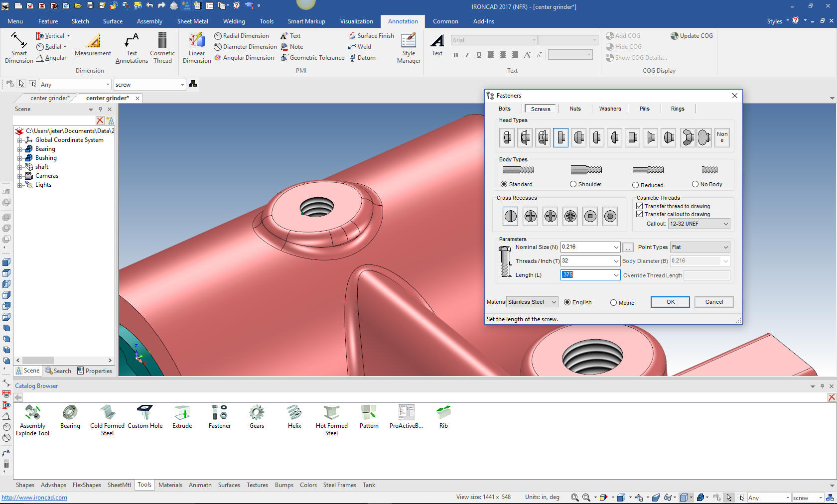Select No Body option

tap(707, 184)
